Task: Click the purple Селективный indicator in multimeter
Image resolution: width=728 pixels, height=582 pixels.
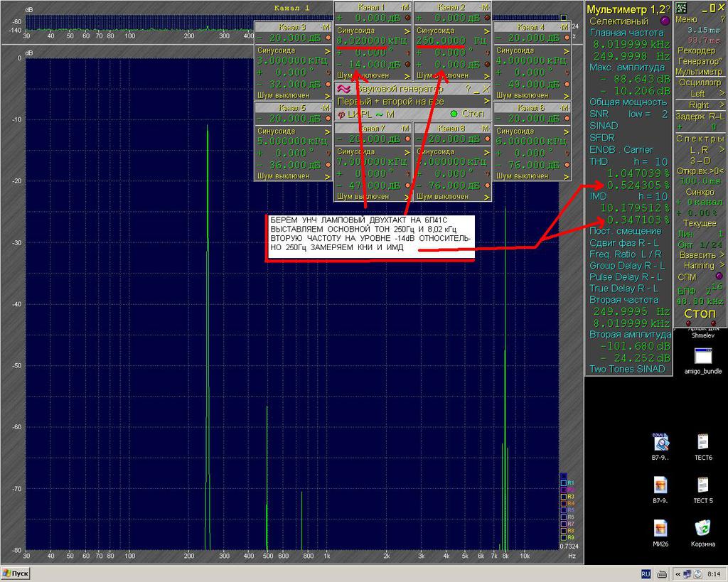Action: click(665, 21)
